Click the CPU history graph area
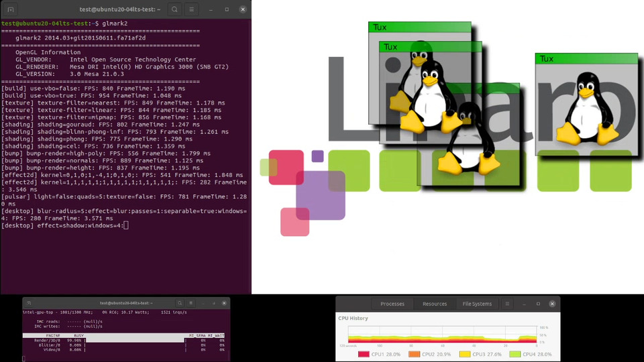This screenshot has height=362, width=644. coord(442,335)
